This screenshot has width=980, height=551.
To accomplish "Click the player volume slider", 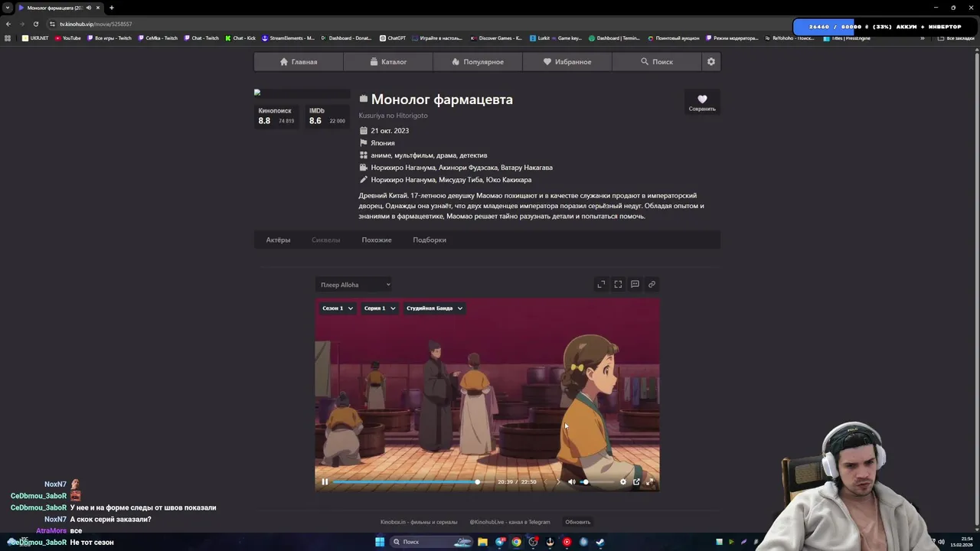I will click(596, 482).
